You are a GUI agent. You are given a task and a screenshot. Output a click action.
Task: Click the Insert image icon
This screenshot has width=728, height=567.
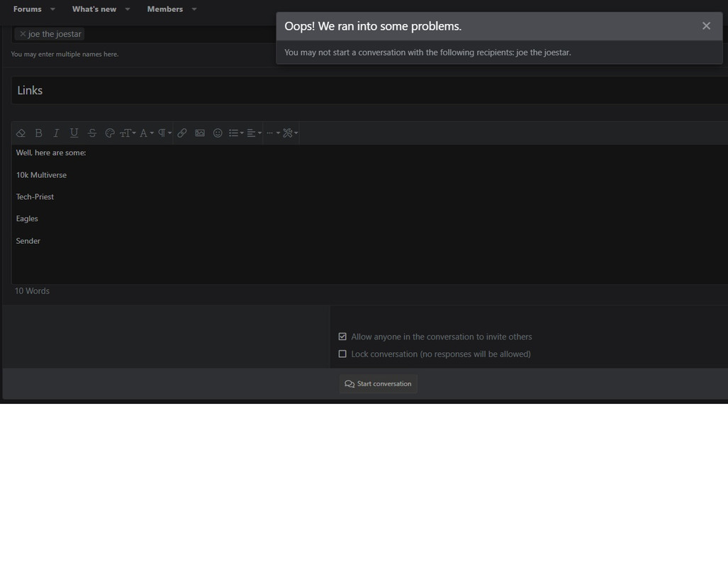pos(200,133)
